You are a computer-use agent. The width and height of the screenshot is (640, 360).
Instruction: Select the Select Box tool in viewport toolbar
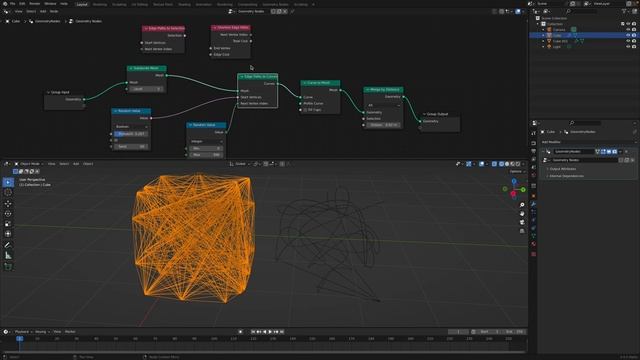click(x=8, y=182)
